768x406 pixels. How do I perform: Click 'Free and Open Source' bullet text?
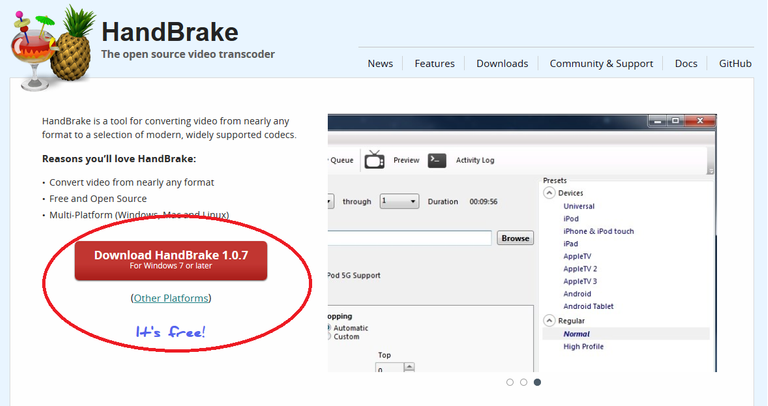[98, 198]
